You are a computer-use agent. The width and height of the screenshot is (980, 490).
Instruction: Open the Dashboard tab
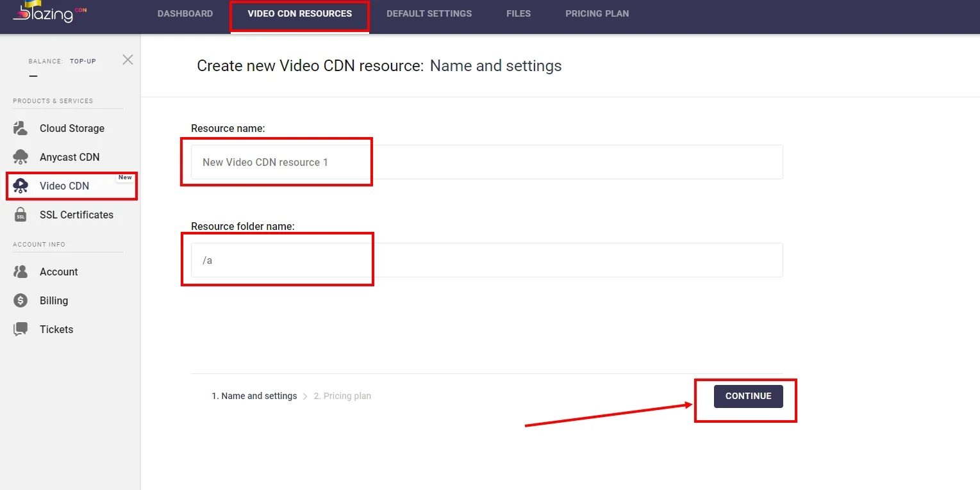[x=185, y=13]
